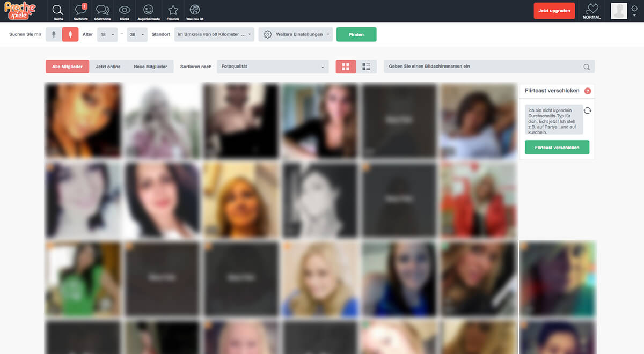Show Freunde via the star icon
The width and height of the screenshot is (644, 354).
172,11
